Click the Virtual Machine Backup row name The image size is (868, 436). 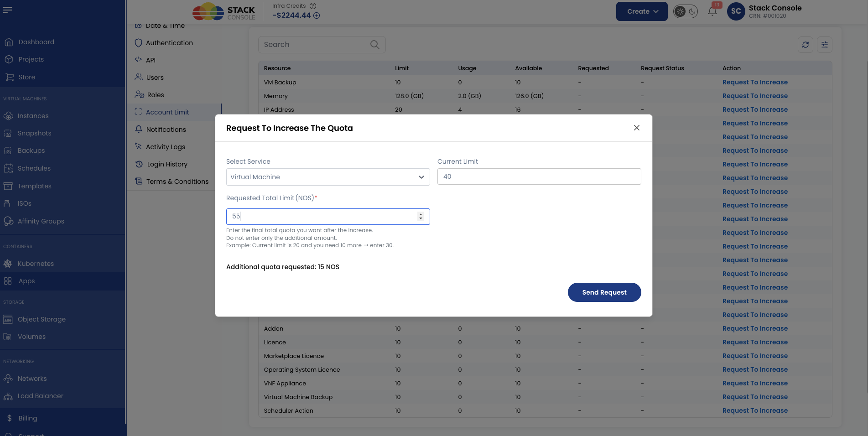(x=298, y=397)
